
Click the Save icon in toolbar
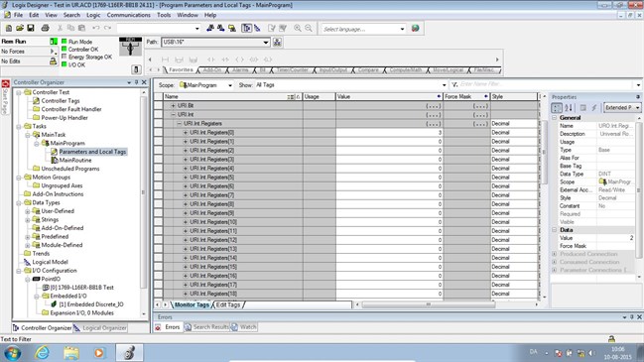point(31,28)
